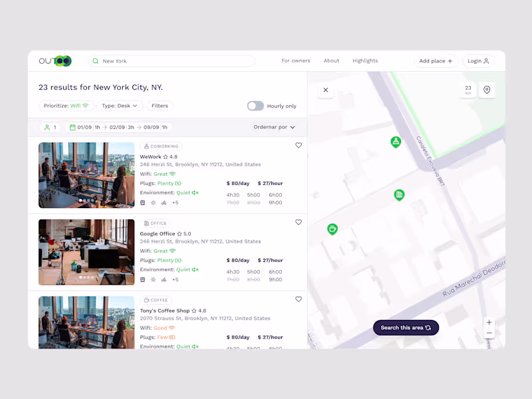Expand the Ordernar por sort dropdown

click(274, 127)
